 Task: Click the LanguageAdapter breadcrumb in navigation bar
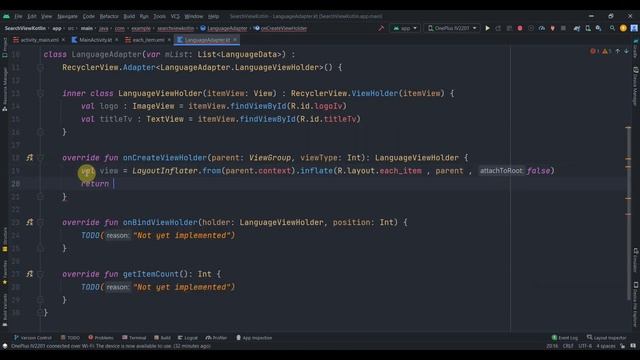coord(224,29)
